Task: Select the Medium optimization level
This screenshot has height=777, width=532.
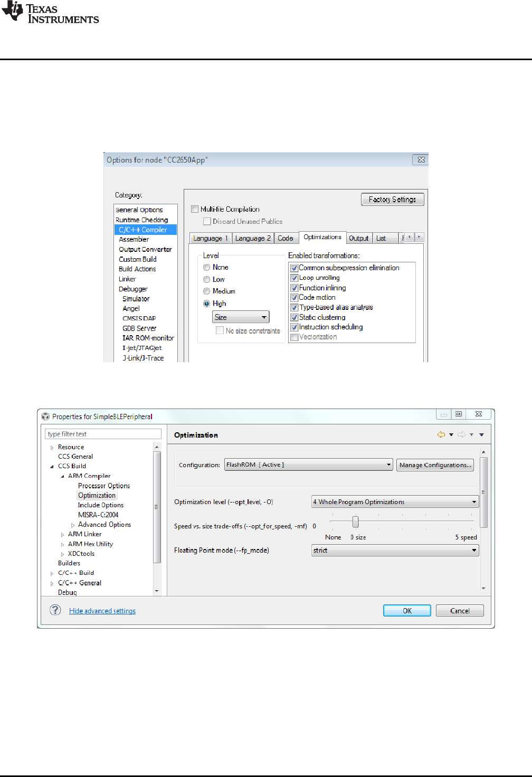Action: (207, 291)
